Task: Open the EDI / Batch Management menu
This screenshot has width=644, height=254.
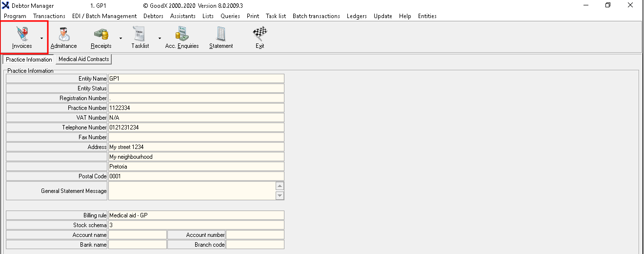Action: 104,16
